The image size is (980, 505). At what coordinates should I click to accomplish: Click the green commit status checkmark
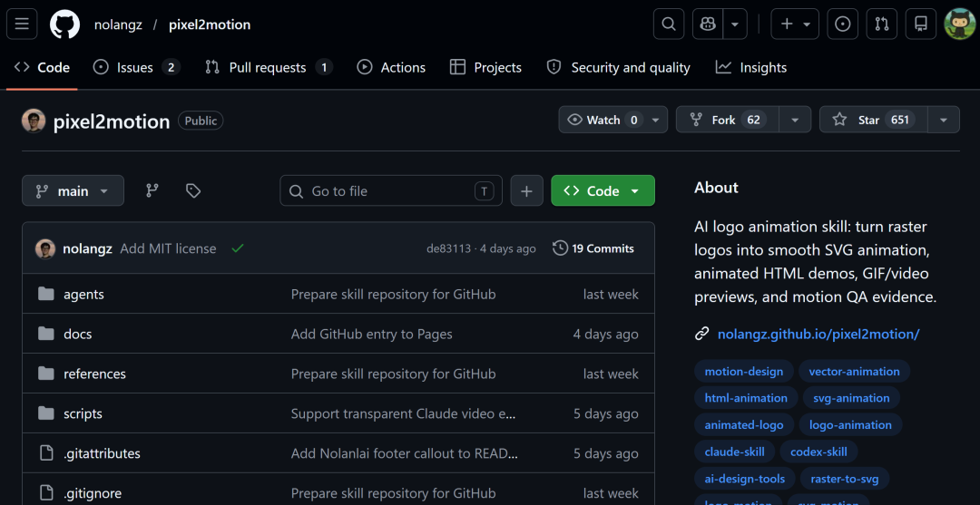click(238, 248)
